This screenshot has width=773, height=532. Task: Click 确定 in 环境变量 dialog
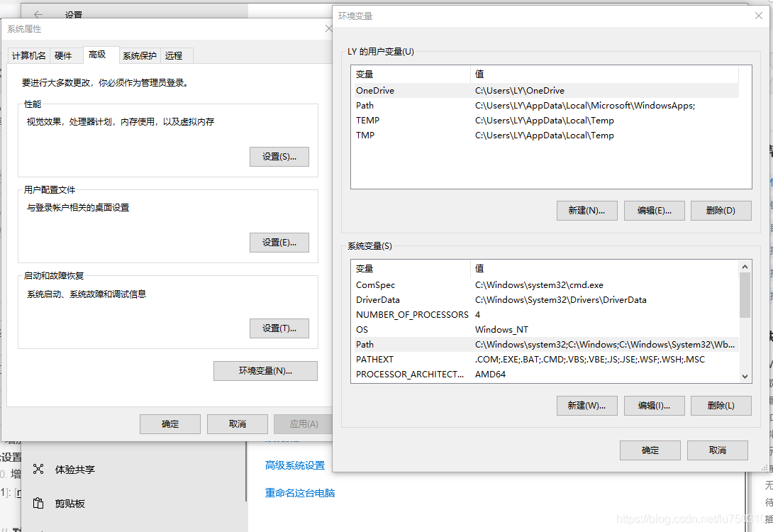[650, 450]
